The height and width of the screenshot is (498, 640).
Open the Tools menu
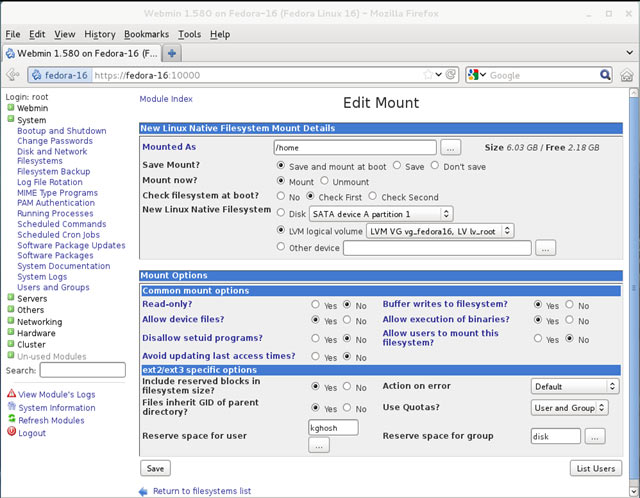189,34
